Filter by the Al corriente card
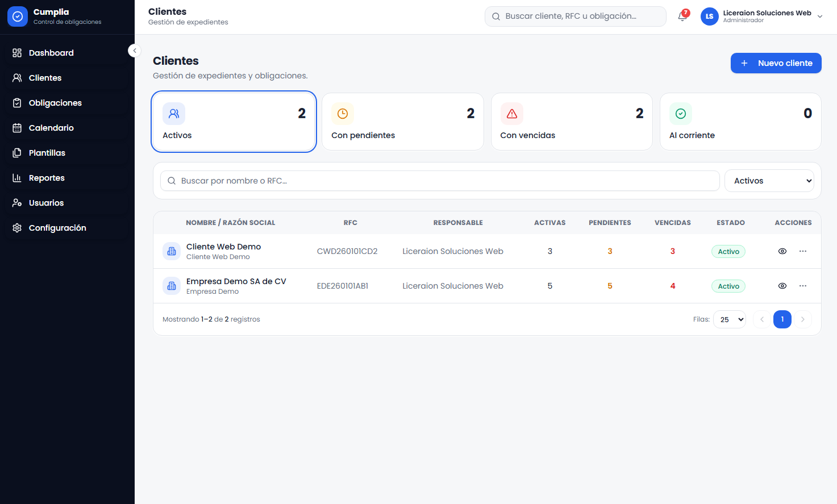This screenshot has height=504, width=837. pyautogui.click(x=740, y=122)
